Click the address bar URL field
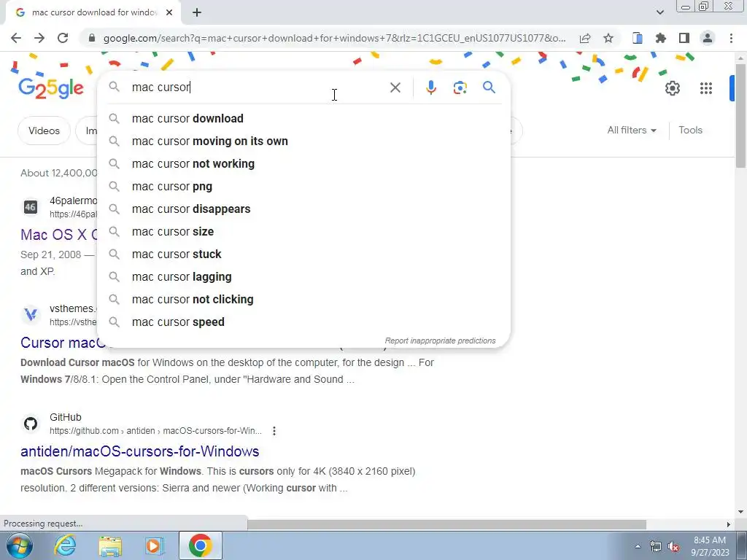 click(x=334, y=38)
